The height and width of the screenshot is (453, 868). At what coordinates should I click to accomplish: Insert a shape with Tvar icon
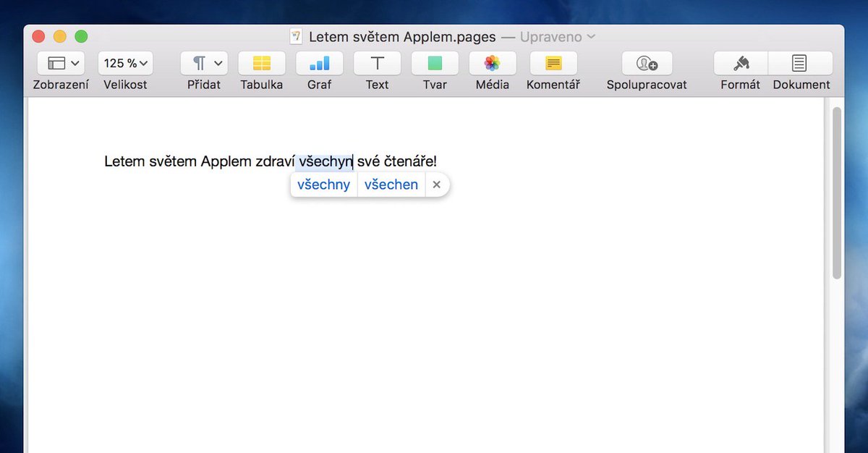[x=435, y=64]
